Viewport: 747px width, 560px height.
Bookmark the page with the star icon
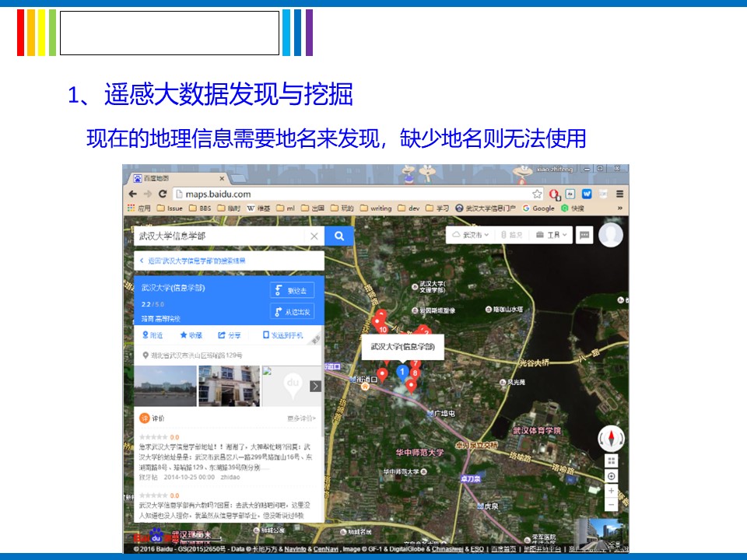pos(537,194)
